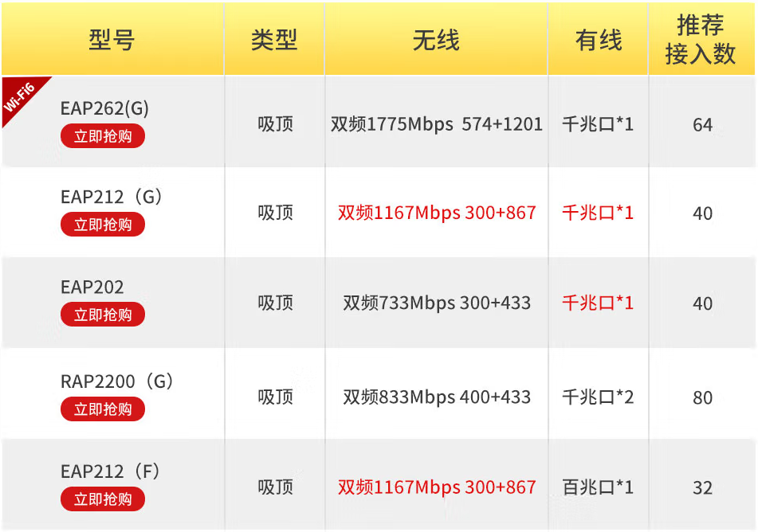Click the 推荐接入数 column header
758x532 pixels.
point(701,40)
